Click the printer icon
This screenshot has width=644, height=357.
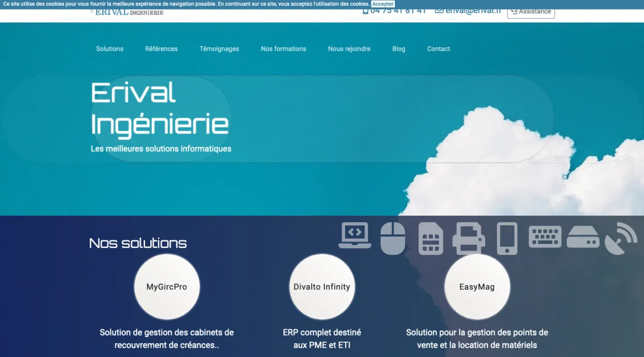coord(469,238)
